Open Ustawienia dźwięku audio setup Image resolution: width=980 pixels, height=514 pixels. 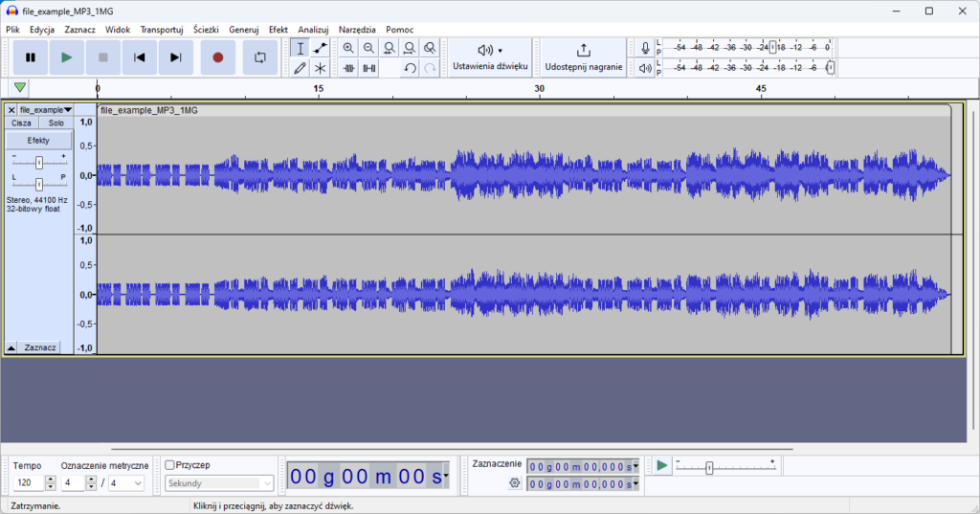490,57
